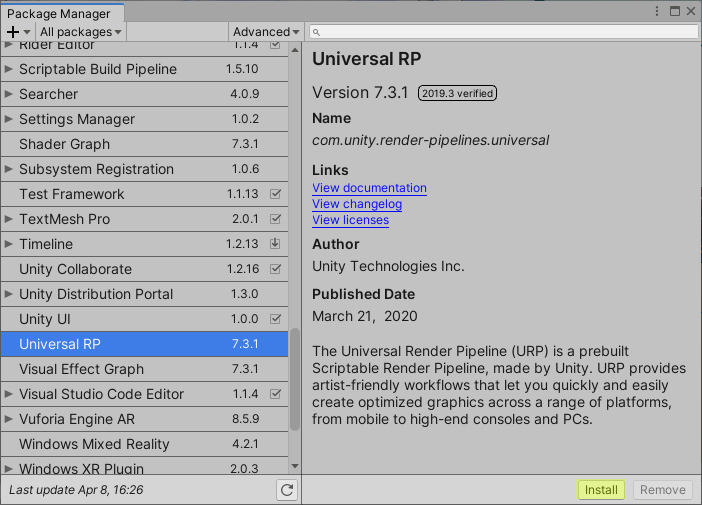The image size is (702, 505).
Task: Open the All packages filter dropdown
Action: (81, 32)
